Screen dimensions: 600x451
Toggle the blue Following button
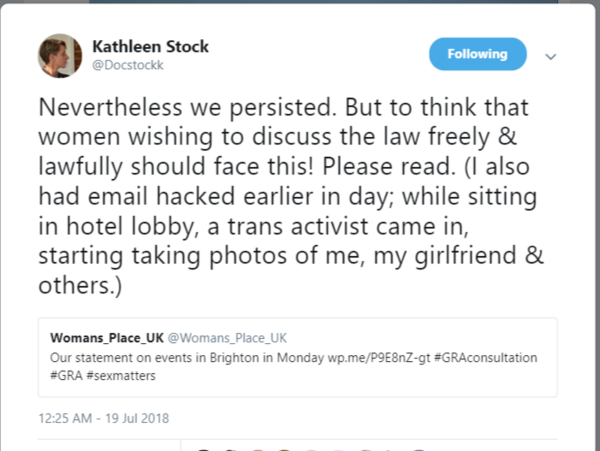(x=478, y=55)
